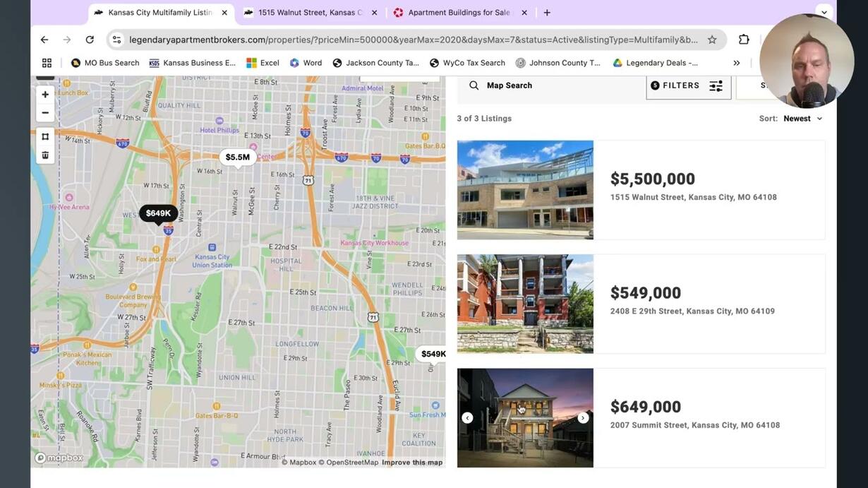Screen dimensions: 868x488
Task: Open the browser extensions puzzle icon
Action: point(744,40)
